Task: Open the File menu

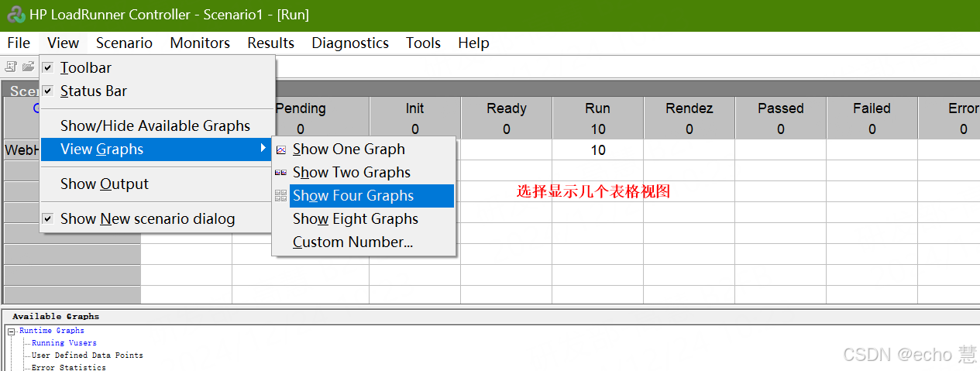Action: click(x=19, y=43)
